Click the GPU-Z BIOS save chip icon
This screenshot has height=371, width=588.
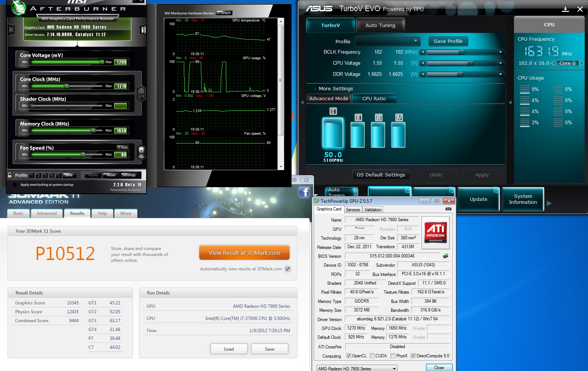click(x=446, y=256)
